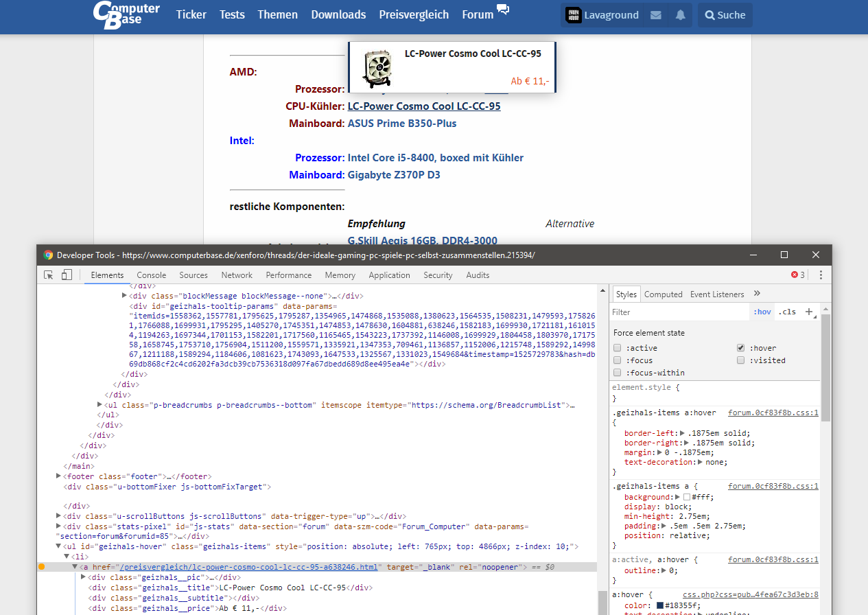Switch to the Computed sidebar tab
868x615 pixels.
pos(664,294)
